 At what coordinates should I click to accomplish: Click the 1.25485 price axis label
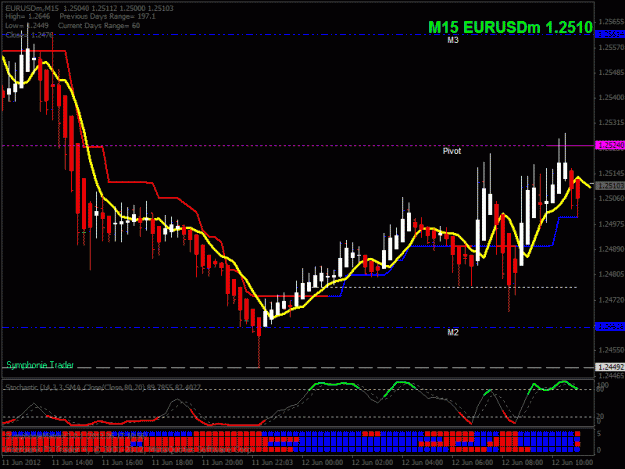coord(611,73)
